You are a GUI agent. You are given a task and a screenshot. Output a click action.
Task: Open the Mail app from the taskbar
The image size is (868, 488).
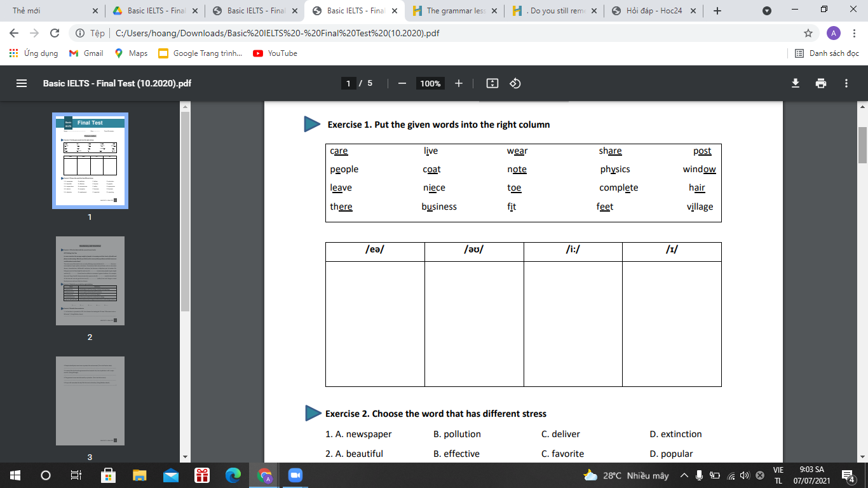(171, 475)
